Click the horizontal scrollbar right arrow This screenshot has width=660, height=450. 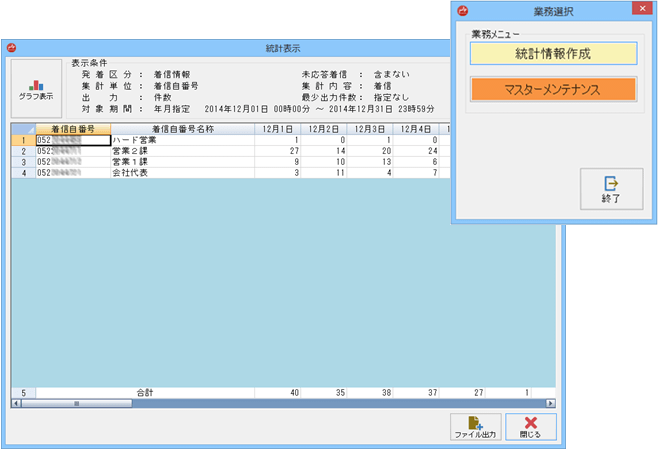coord(551,403)
